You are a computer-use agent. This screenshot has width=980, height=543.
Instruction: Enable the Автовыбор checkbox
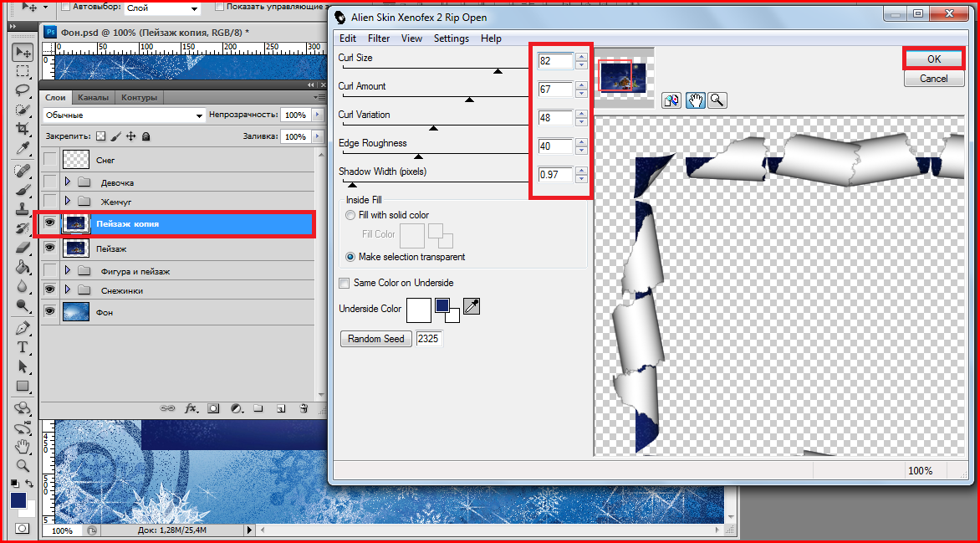coord(66,7)
